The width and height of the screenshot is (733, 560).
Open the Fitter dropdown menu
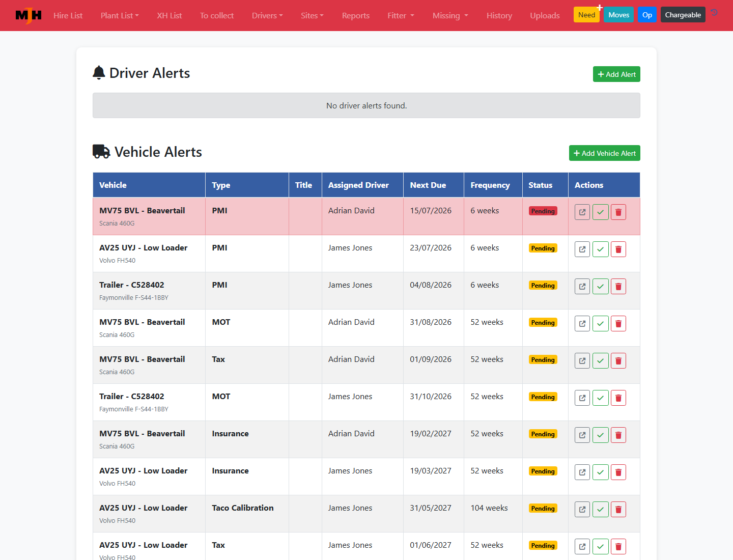point(401,16)
